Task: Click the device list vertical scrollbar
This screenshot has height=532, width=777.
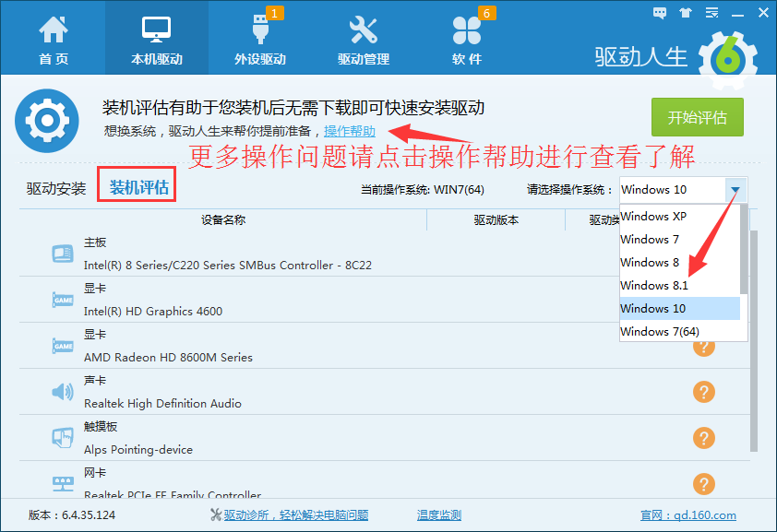Action: pyautogui.click(x=754, y=341)
